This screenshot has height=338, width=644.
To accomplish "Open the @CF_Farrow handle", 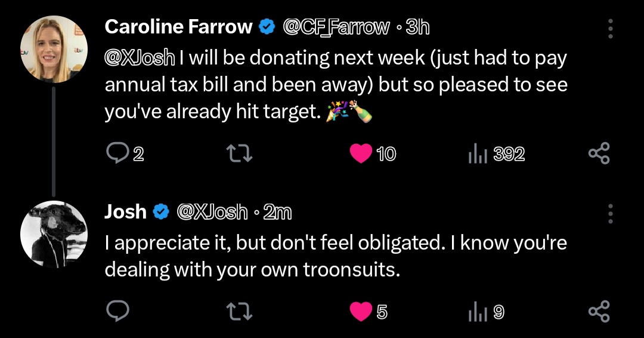I will point(336,27).
